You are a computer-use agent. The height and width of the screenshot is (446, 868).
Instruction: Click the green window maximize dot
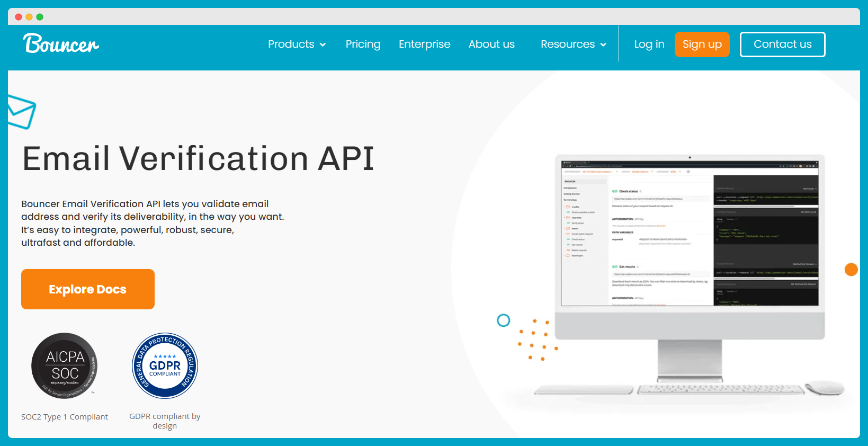tap(40, 17)
